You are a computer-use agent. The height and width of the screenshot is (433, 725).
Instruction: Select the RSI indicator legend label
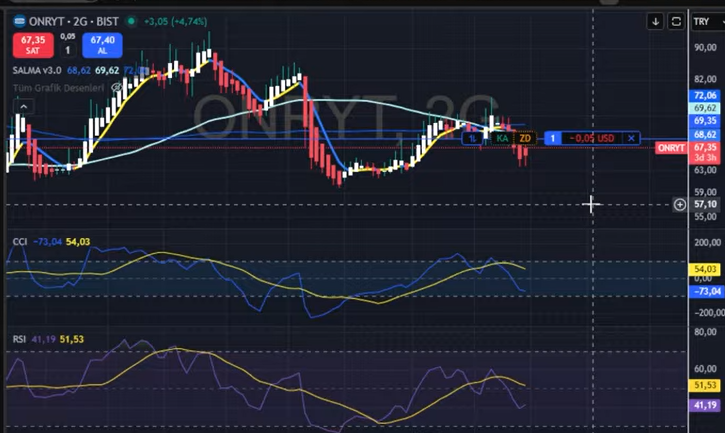tap(19, 339)
